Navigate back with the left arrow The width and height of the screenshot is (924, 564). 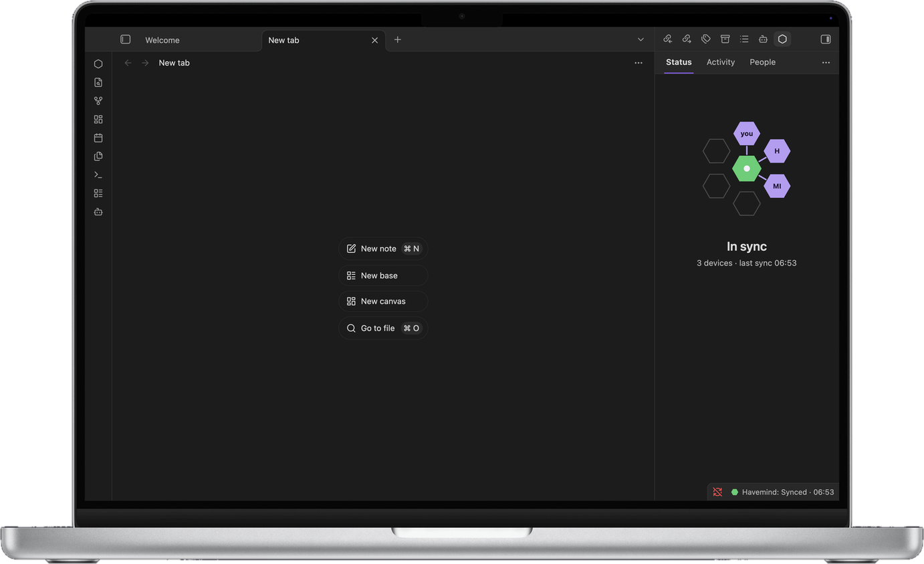128,63
